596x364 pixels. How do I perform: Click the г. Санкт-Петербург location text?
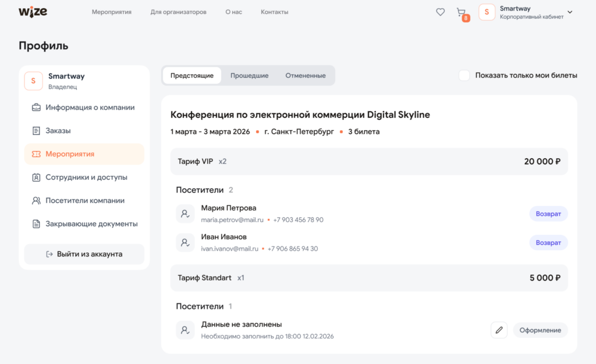[x=299, y=132]
